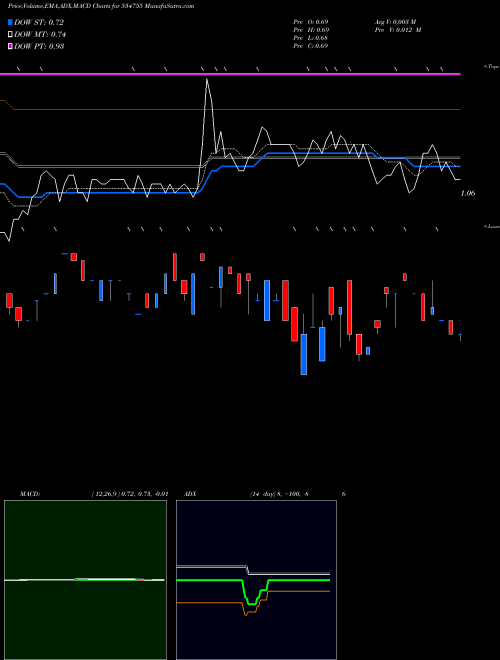Open the dark blue ADX chart panel
The image size is (500, 660).
(256, 580)
